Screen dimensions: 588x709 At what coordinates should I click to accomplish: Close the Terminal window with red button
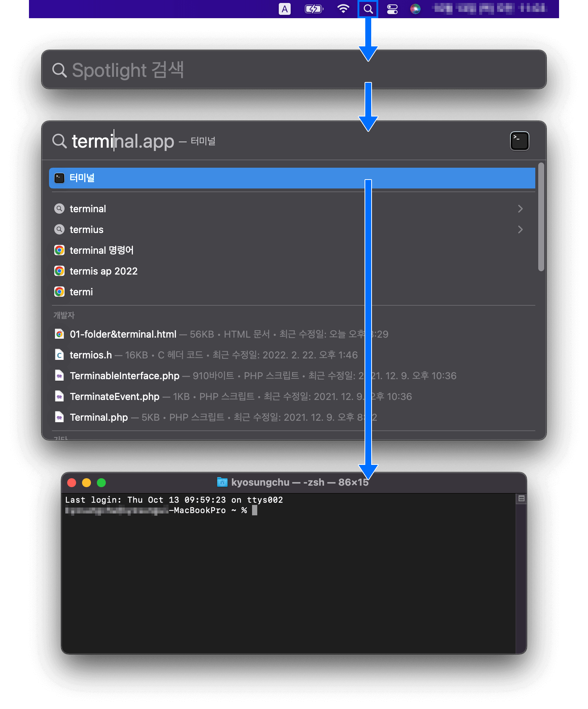tap(72, 483)
